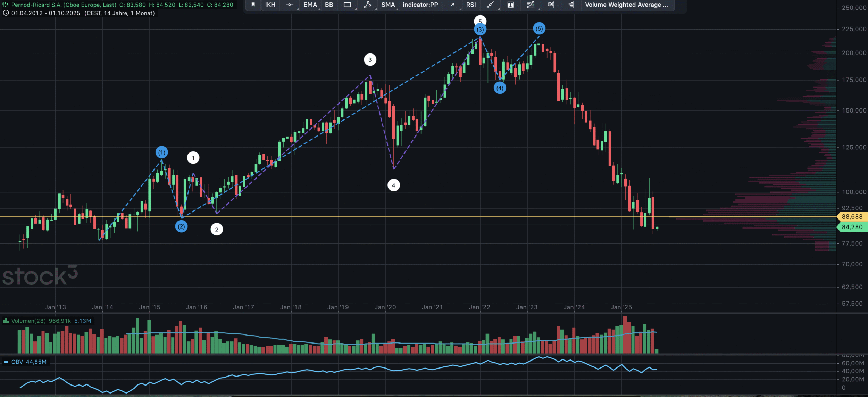Click the yellow 88,688 price level label
This screenshot has width=868, height=397.
tap(852, 217)
